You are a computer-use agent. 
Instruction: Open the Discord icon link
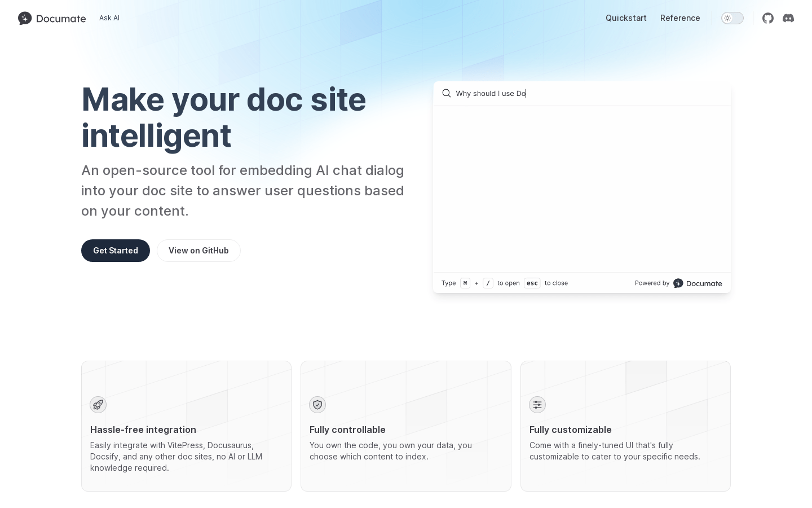pyautogui.click(x=788, y=18)
